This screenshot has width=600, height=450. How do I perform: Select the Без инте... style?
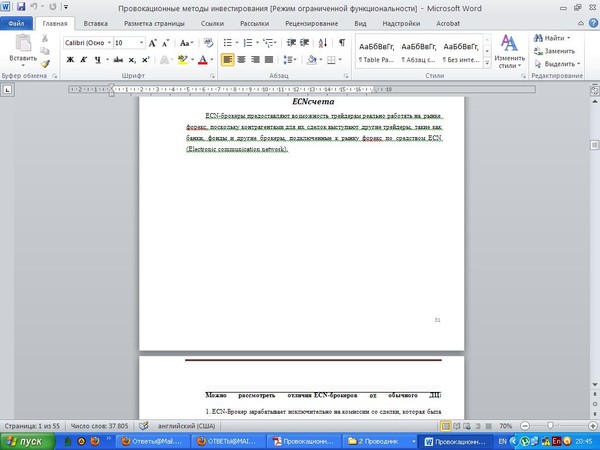(x=461, y=52)
